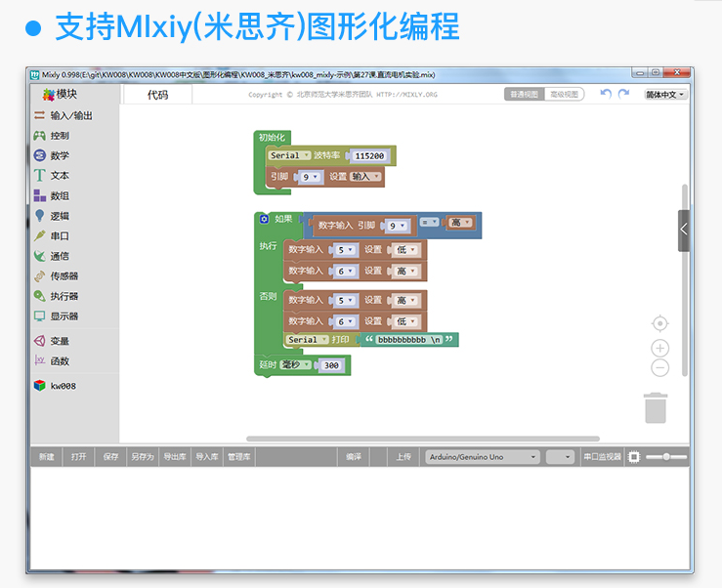Open the 传感器 block category
This screenshot has width=722, height=588.
(56, 276)
